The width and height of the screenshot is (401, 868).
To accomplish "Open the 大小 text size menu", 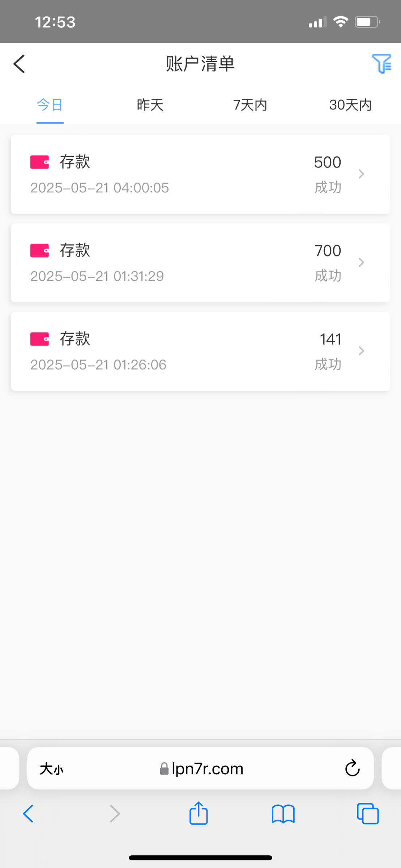I will click(52, 769).
